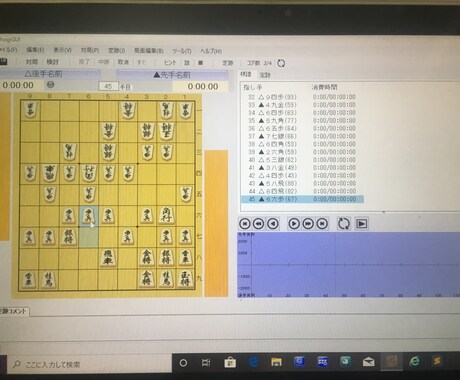
Task: Select the 金将 gold piece on square 3九
Action: tap(147, 279)
